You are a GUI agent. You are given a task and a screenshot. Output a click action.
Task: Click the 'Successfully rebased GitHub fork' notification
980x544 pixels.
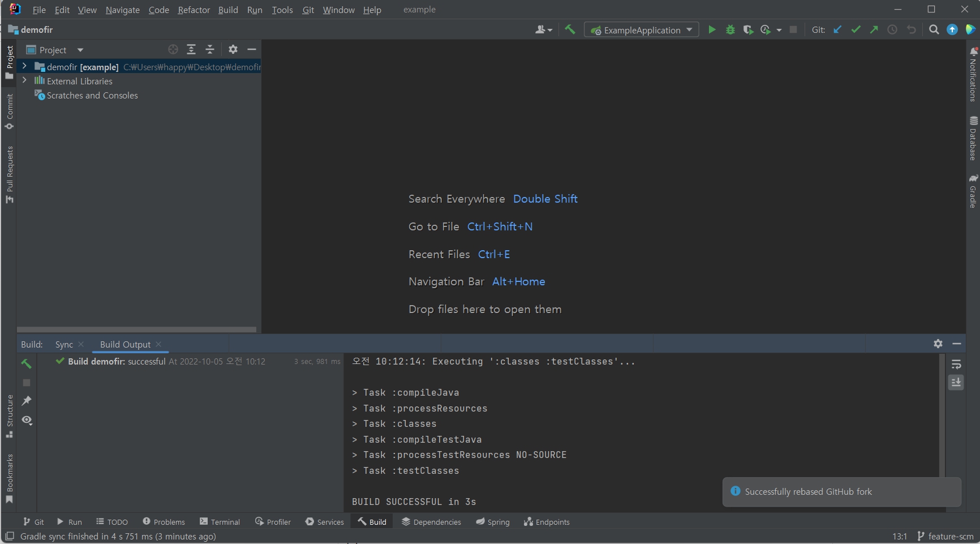coord(842,491)
